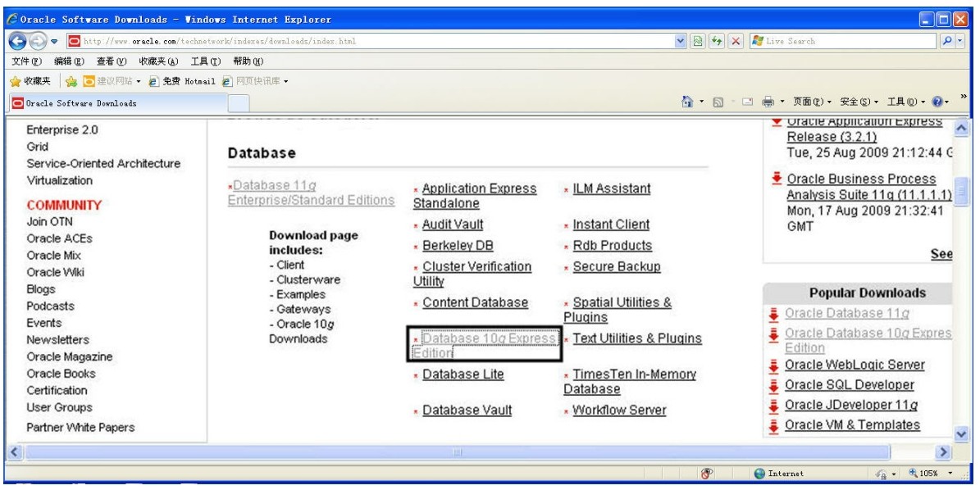Open the 帮助(H) menu

coord(248,61)
